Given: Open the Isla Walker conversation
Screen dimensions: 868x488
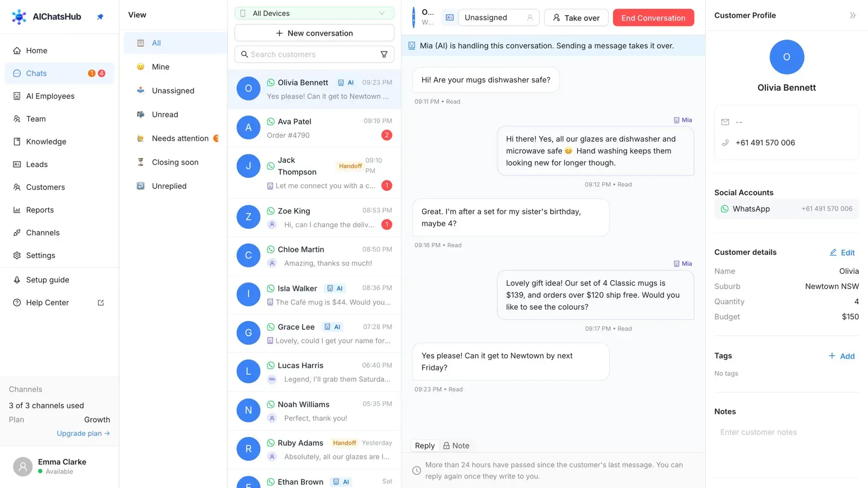Looking at the screenshot, I should point(314,295).
